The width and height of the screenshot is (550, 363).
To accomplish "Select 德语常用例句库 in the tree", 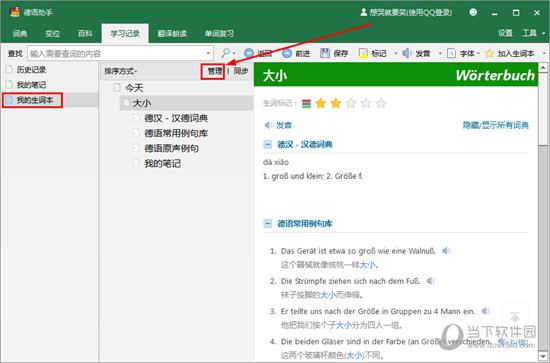I will (176, 133).
